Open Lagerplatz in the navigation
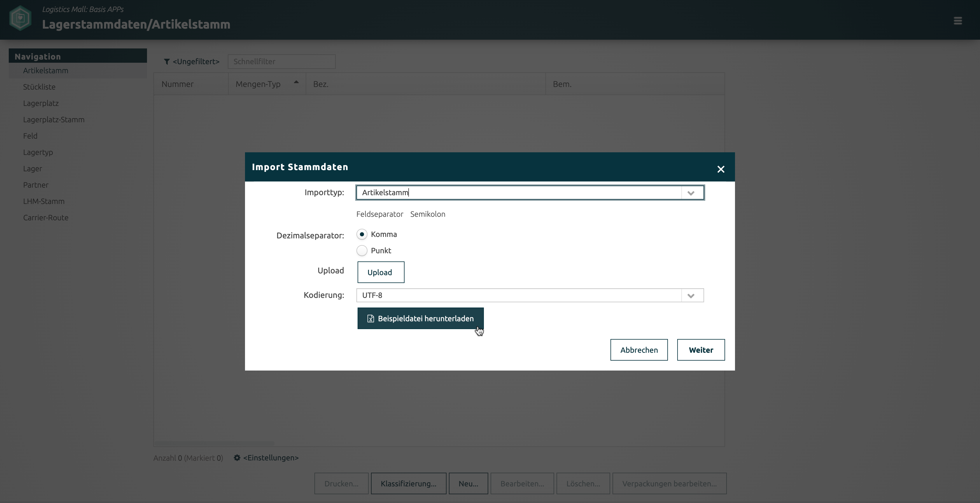 (x=41, y=103)
